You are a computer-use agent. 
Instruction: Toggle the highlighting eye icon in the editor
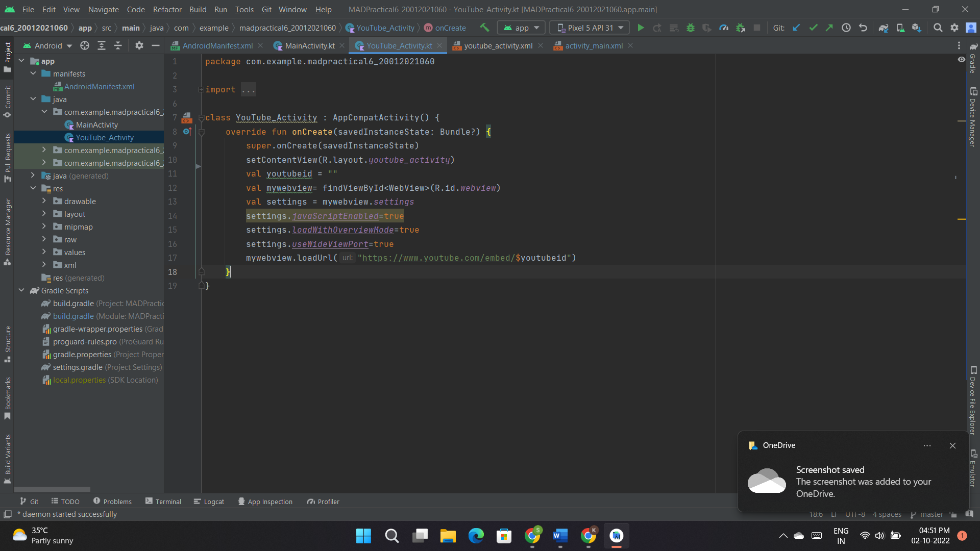click(962, 60)
